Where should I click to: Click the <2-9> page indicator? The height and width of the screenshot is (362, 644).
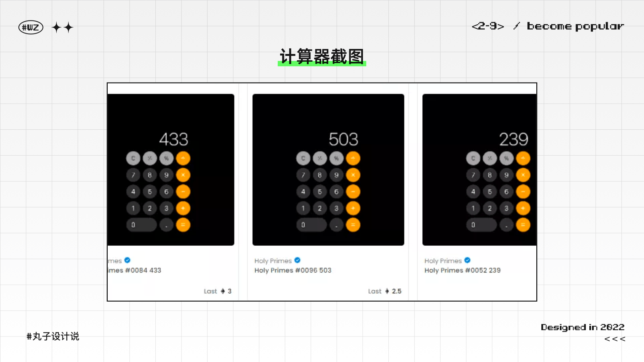pos(488,26)
